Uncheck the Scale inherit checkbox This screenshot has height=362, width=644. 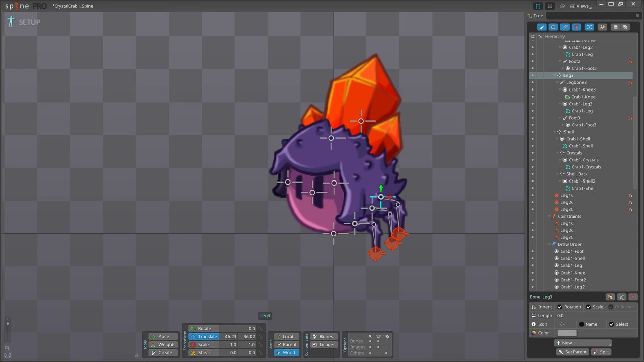pyautogui.click(x=588, y=307)
